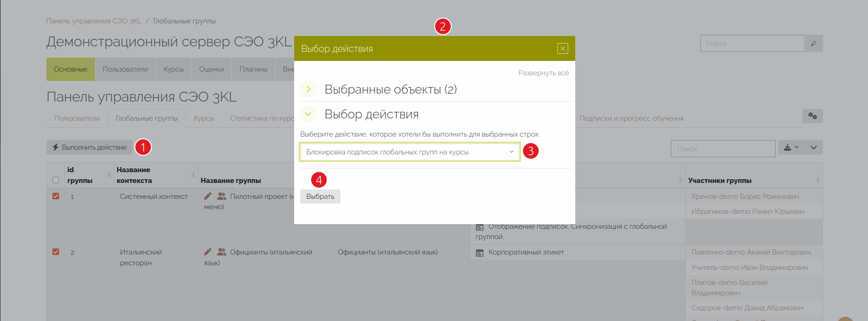Click the download export icon

pyautogui.click(x=791, y=147)
